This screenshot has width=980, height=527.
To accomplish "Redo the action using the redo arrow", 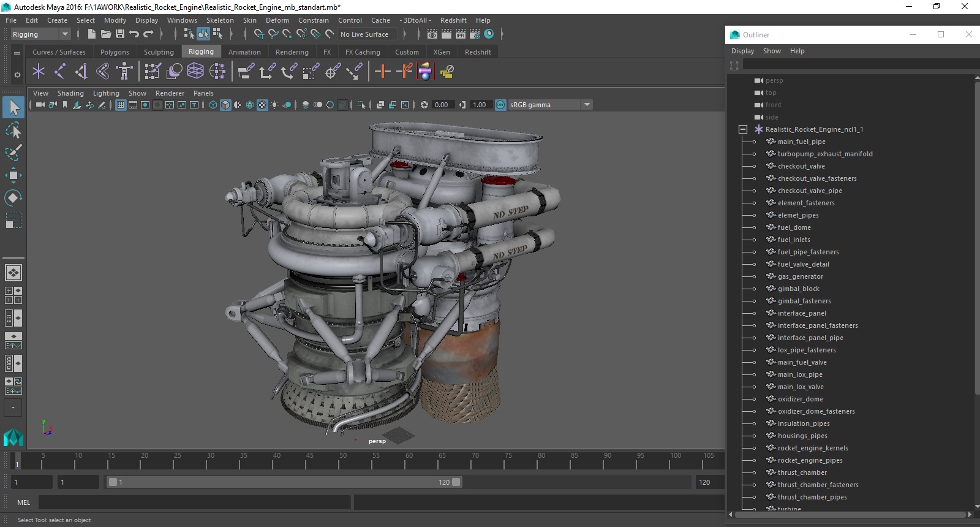I will click(148, 34).
